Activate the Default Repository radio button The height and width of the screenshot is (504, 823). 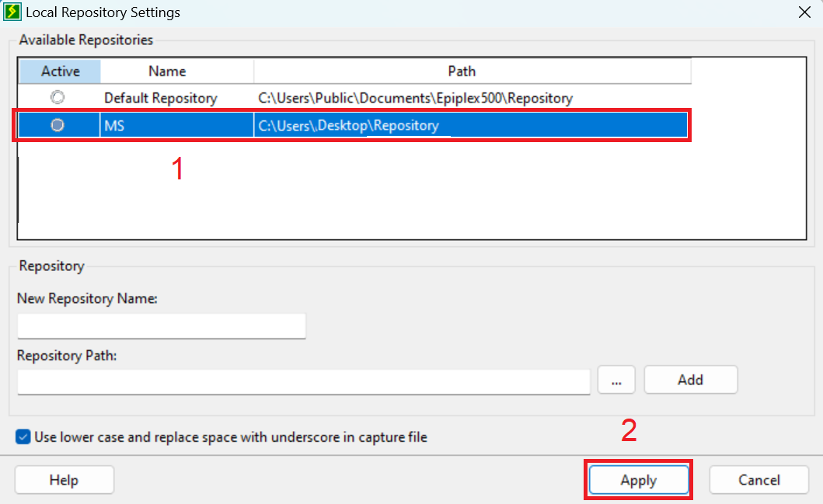pos(58,98)
